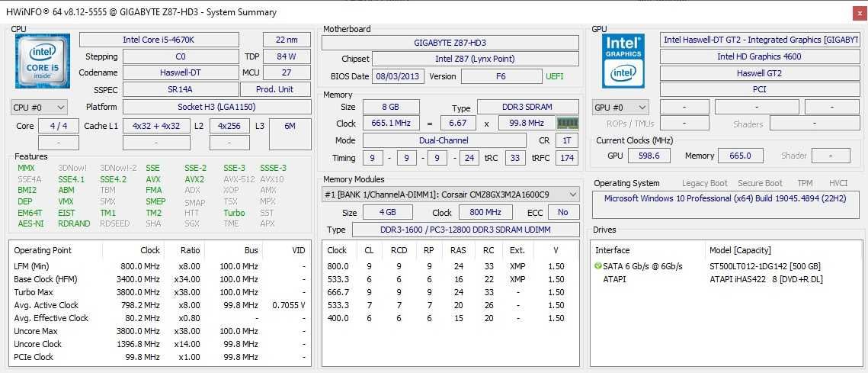Click the memory Size 8 GB field
This screenshot has width=868, height=373.
pyautogui.click(x=391, y=107)
